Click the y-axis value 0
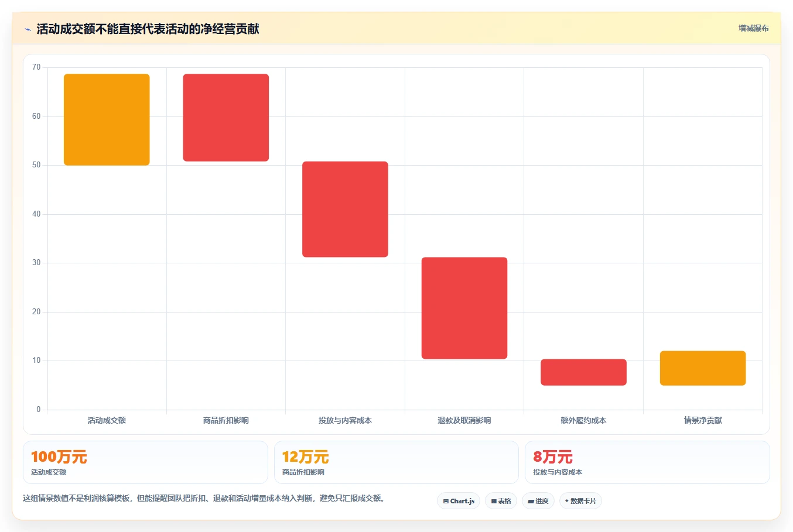793x532 pixels. tap(39, 410)
